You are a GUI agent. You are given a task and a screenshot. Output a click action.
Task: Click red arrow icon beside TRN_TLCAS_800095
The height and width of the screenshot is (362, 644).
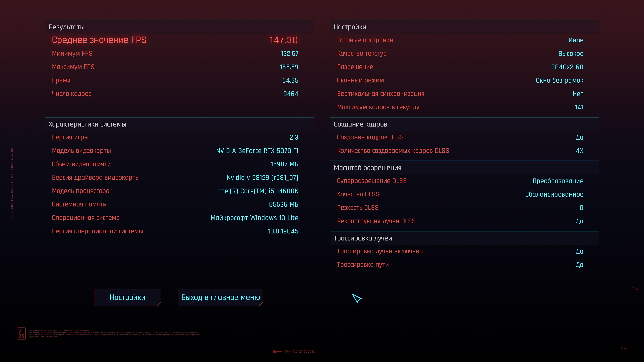(278, 351)
